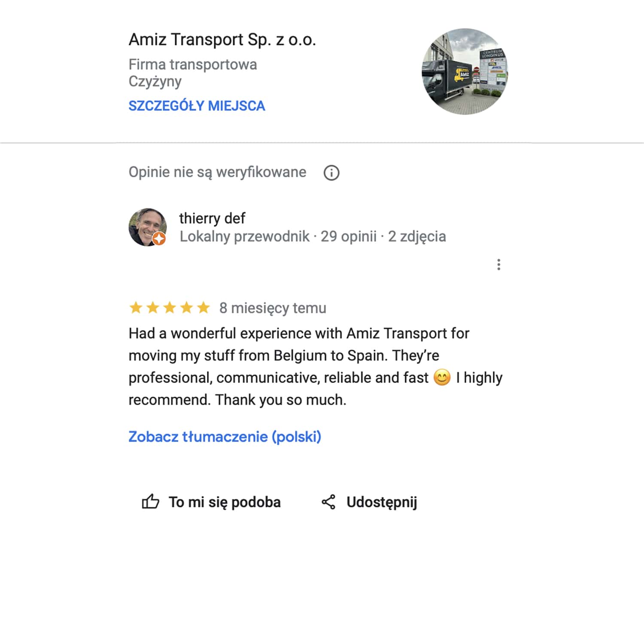Image resolution: width=644 pixels, height=644 pixels.
Task: Click the fifth yellow rating star
Action: point(203,307)
